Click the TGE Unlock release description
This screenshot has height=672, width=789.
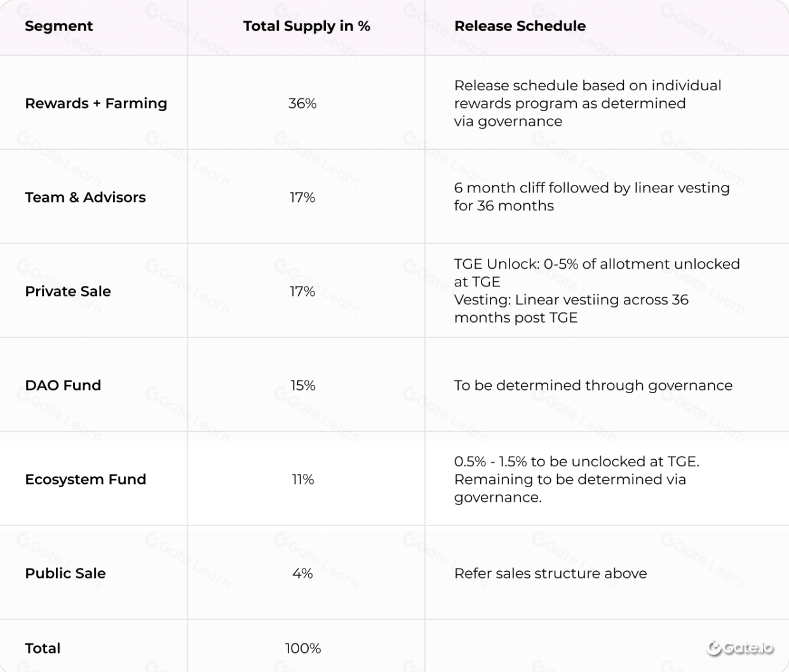[597, 291]
